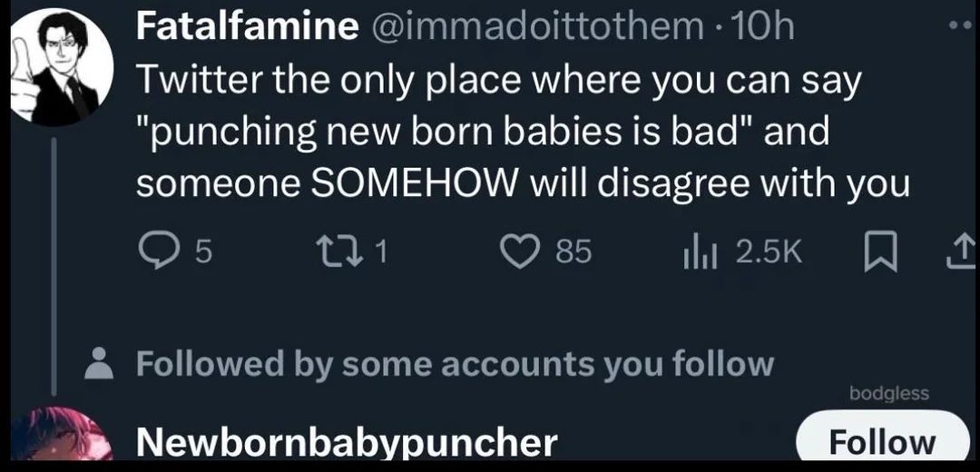
Task: Click the bodgless watermark text
Action: tap(888, 392)
